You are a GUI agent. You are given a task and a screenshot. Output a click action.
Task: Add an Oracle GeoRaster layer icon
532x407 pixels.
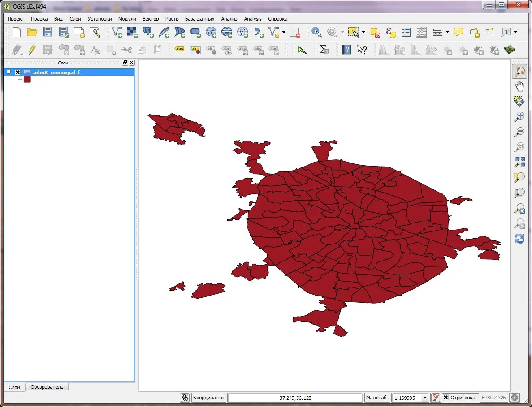pos(195,32)
